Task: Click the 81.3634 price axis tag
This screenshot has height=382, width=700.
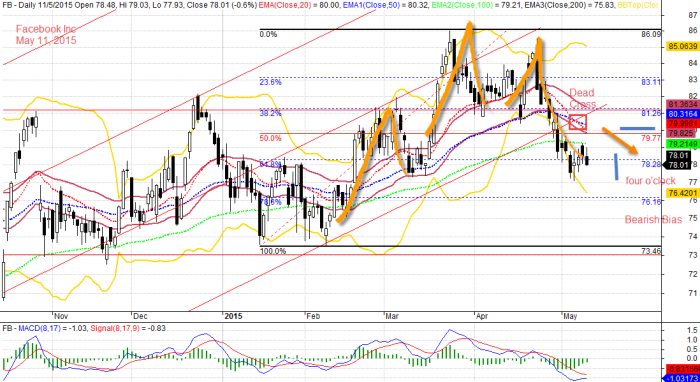Action: coord(682,104)
